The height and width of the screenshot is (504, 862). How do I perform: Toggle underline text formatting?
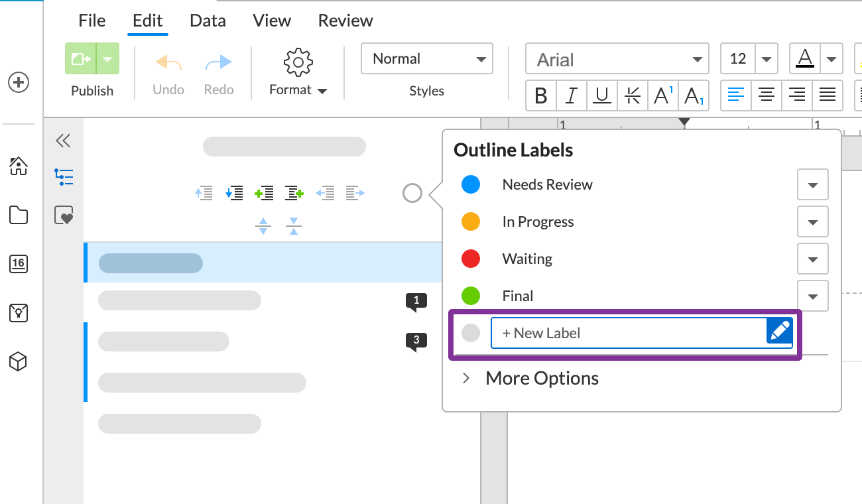coord(601,95)
